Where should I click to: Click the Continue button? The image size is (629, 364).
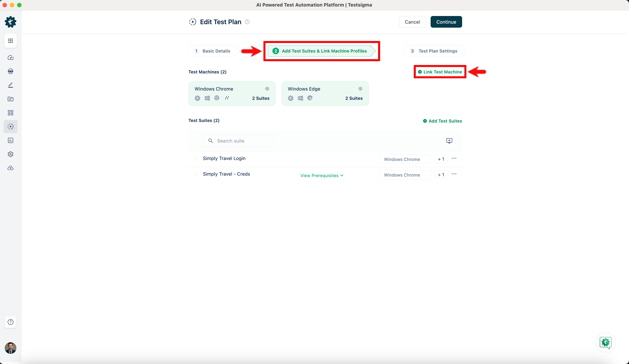click(446, 22)
